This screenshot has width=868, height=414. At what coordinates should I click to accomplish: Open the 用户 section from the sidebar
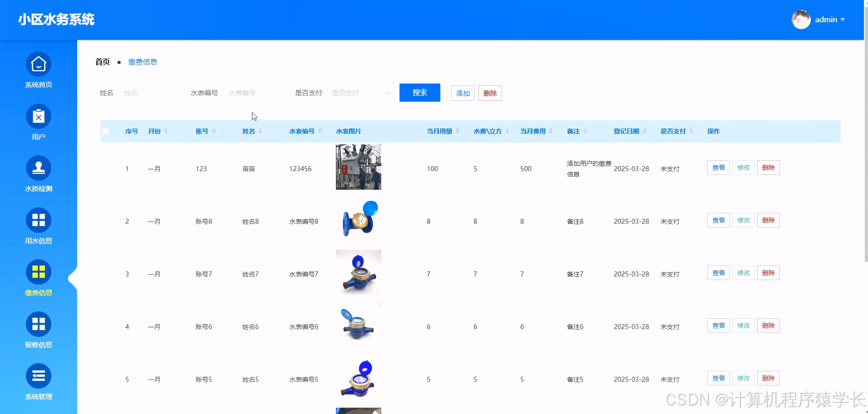coord(38,117)
